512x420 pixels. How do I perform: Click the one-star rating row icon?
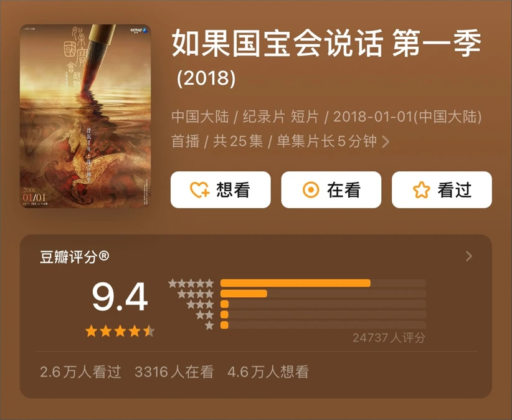click(209, 325)
